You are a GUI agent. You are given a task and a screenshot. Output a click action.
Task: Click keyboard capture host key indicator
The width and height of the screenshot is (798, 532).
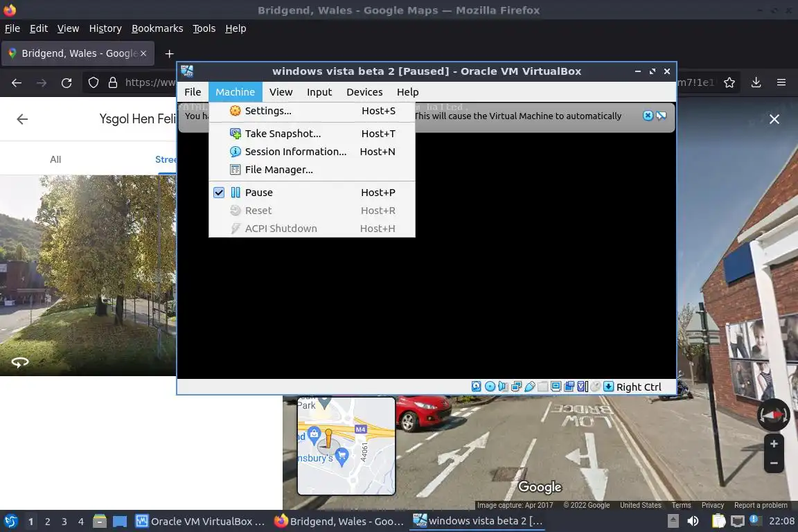tap(609, 387)
